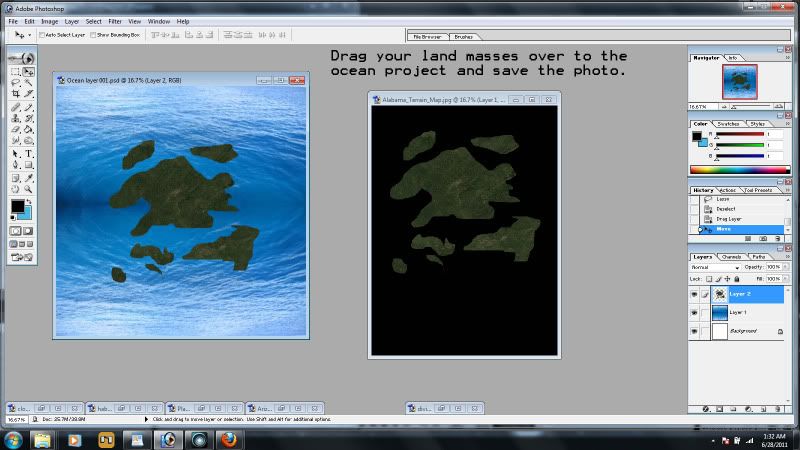Enable the Show Bounding Box checkbox
The image size is (800, 450).
[93, 34]
